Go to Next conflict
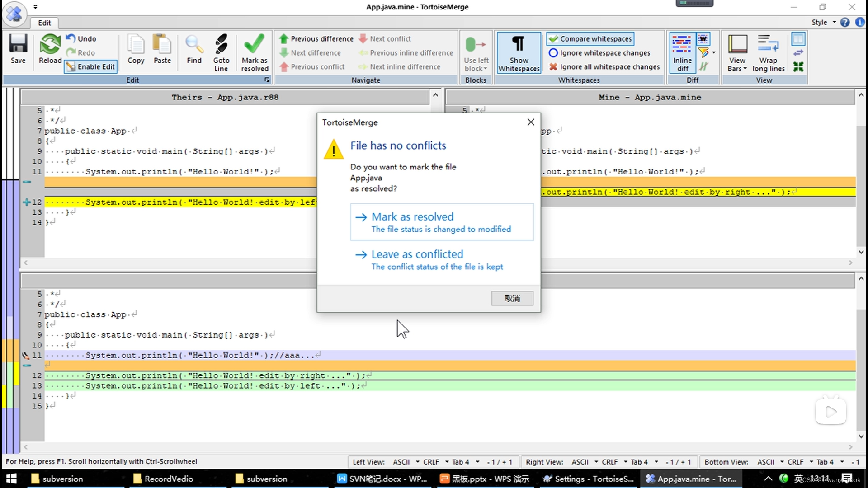This screenshot has height=488, width=868. pyautogui.click(x=385, y=39)
